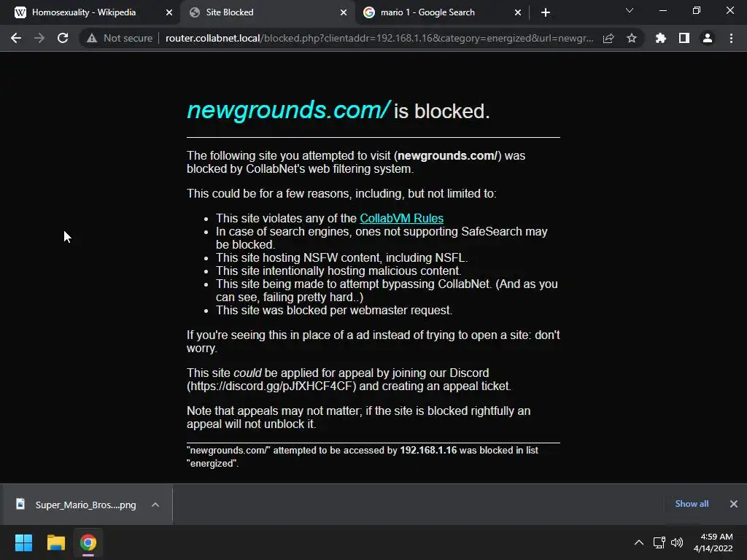Open Chrome's three-dot menu

[x=731, y=38]
